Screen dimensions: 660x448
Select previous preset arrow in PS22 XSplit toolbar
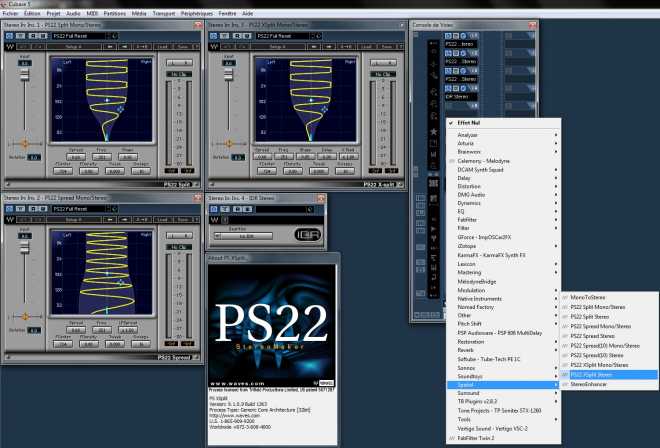(x=314, y=46)
